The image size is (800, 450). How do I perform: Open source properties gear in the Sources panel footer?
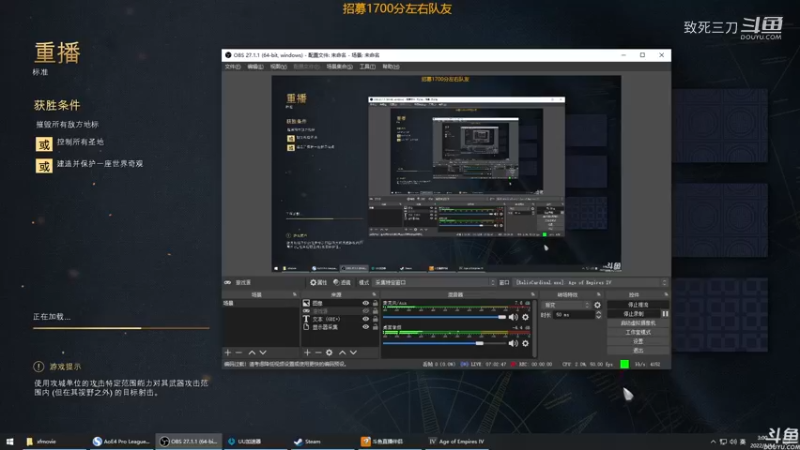[329, 353]
